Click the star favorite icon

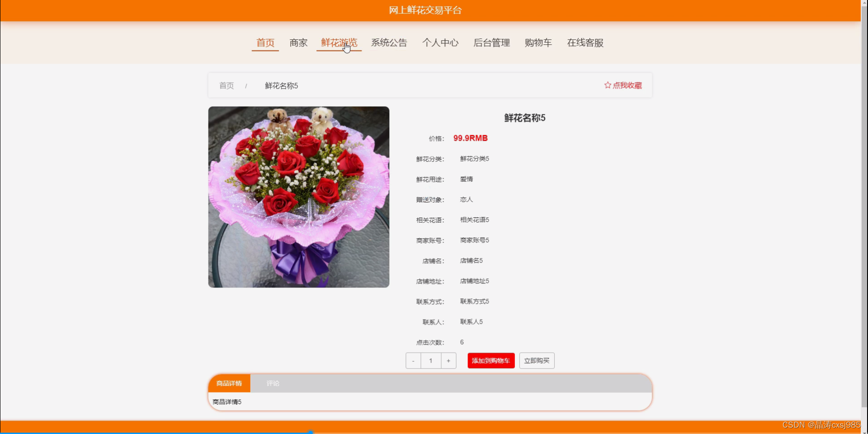point(608,85)
